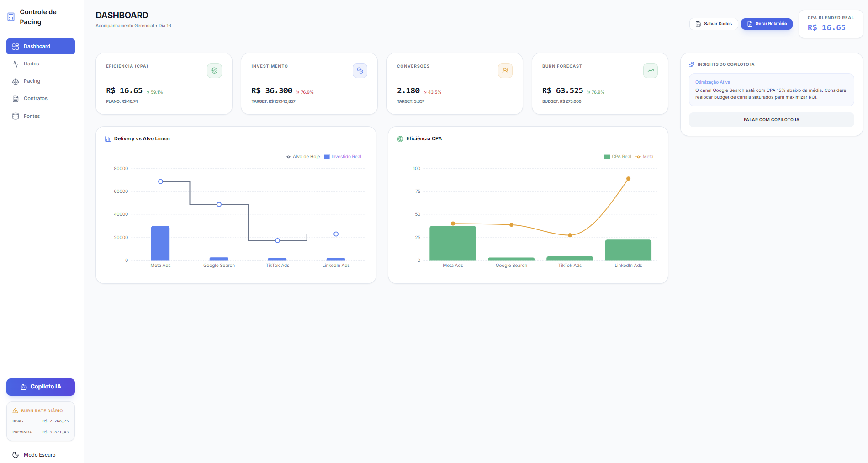Click the Controle de Pacing logo icon

[x=11, y=17]
